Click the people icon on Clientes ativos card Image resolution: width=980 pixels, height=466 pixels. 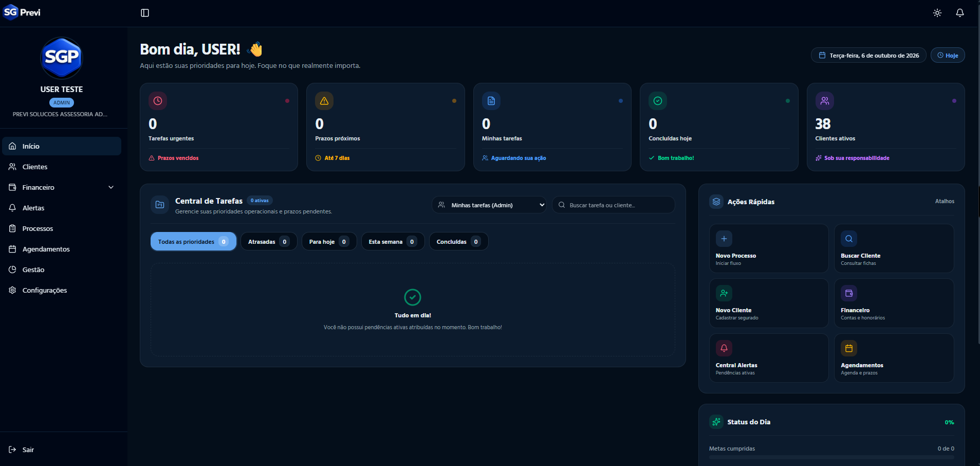825,101
